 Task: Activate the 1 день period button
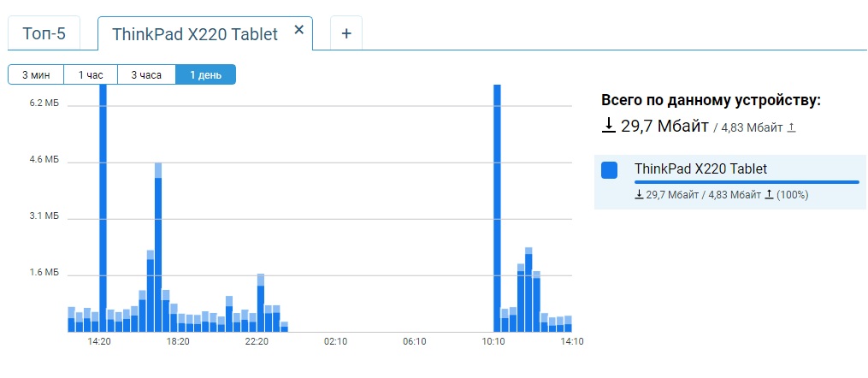(205, 75)
